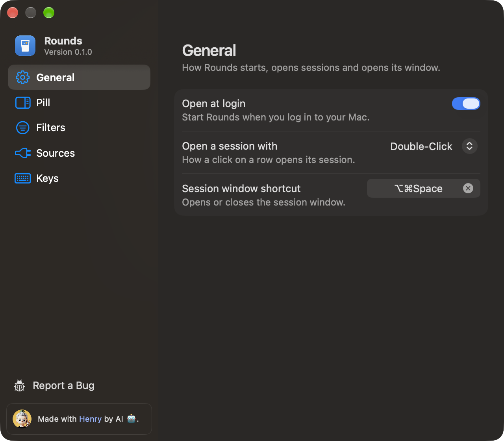Go to the Filters section
The width and height of the screenshot is (504, 441).
click(79, 128)
